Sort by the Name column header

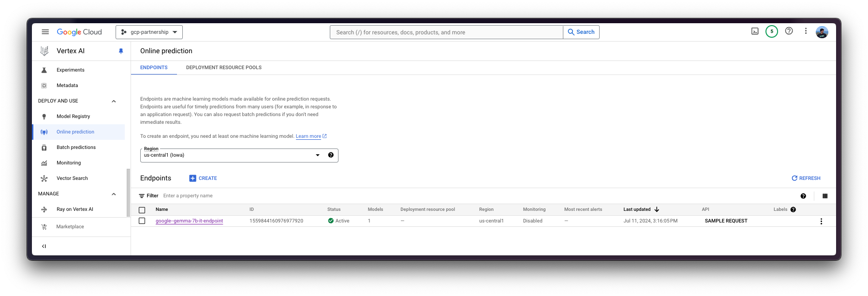(162, 209)
